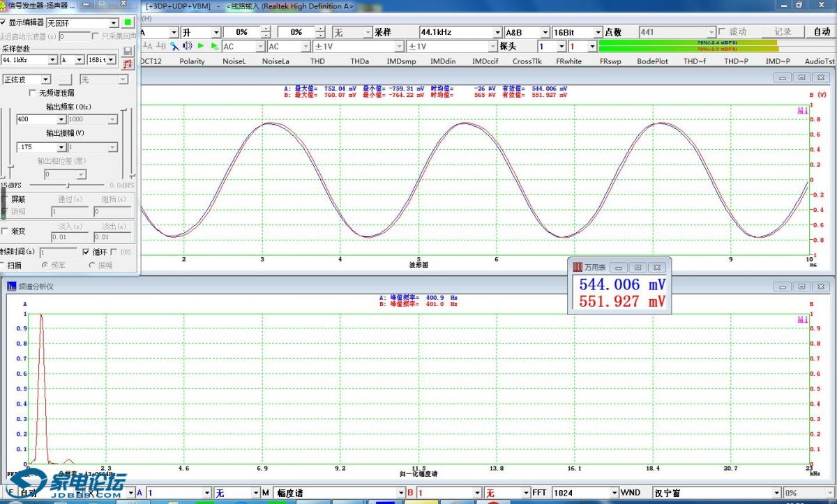This screenshot has width=837, height=504.
Task: Click the red music-note icon in signal generator
Action: (x=128, y=64)
